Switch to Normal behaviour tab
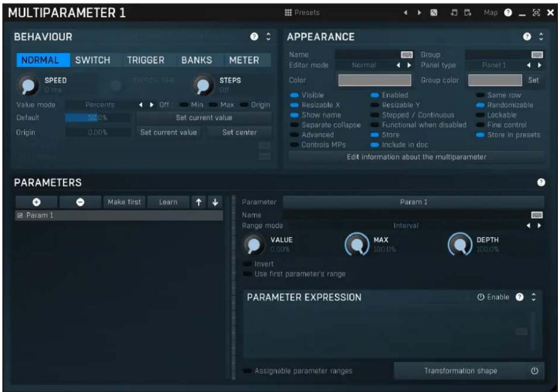Viewport: 558px width, 392px height. click(x=43, y=61)
